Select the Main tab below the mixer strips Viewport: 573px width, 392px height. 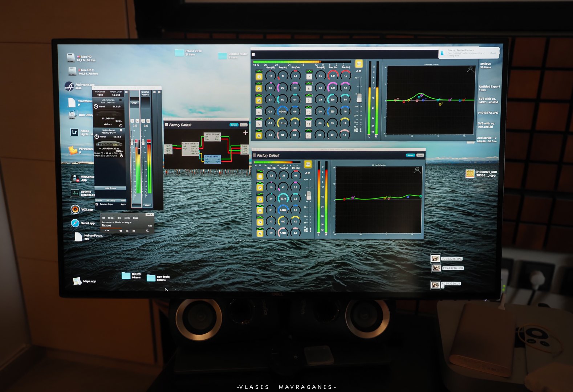147,205
